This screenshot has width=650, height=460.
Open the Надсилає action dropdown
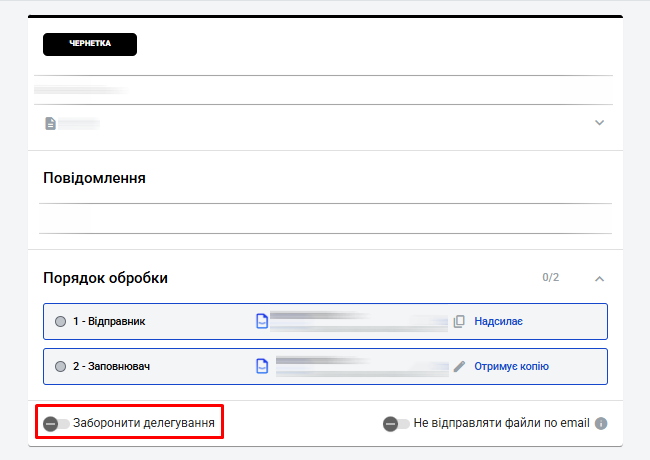[x=498, y=321]
